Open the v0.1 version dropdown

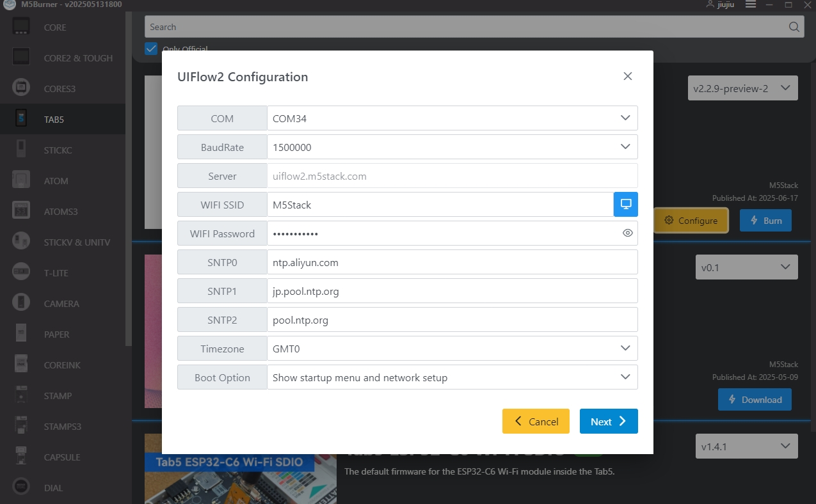[x=747, y=267]
